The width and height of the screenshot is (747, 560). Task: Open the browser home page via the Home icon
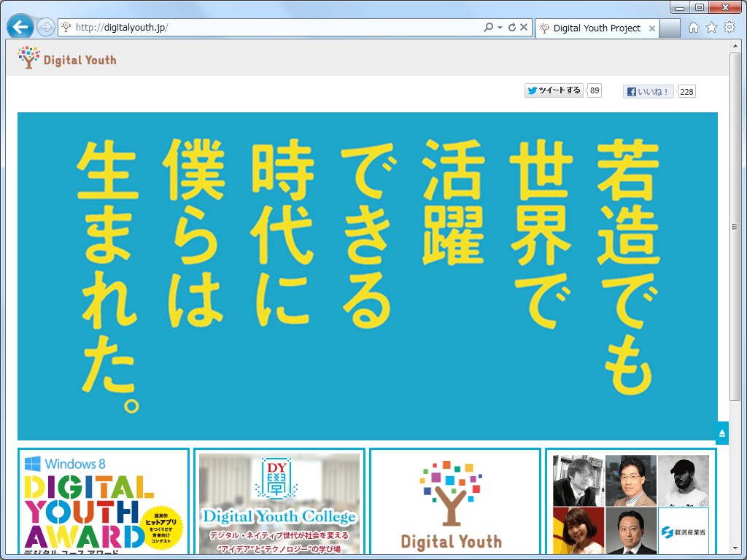point(693,26)
